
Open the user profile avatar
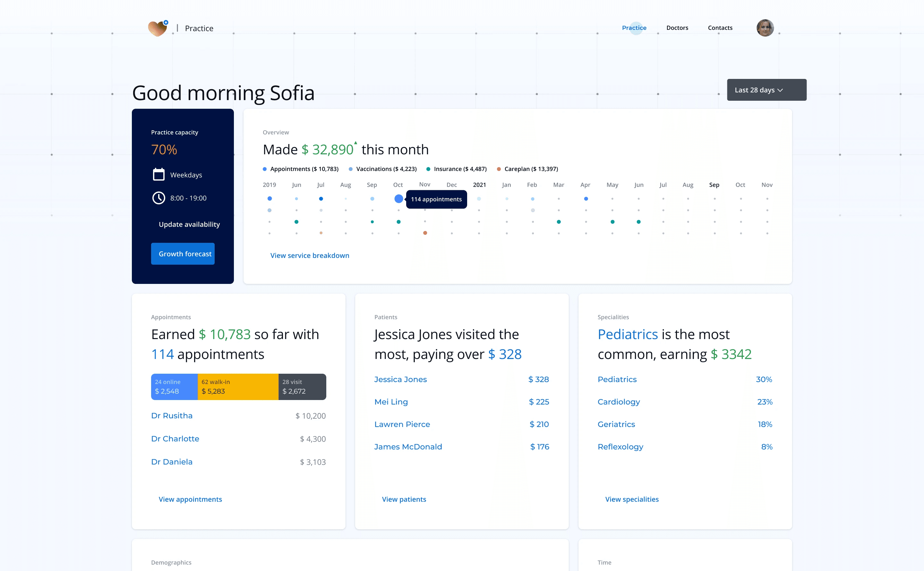pos(765,28)
